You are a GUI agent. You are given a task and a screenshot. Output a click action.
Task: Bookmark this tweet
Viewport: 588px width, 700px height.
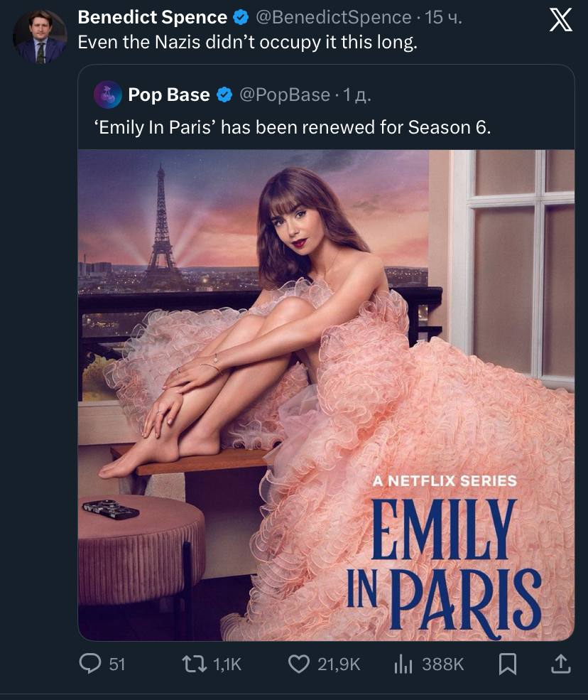point(507,664)
